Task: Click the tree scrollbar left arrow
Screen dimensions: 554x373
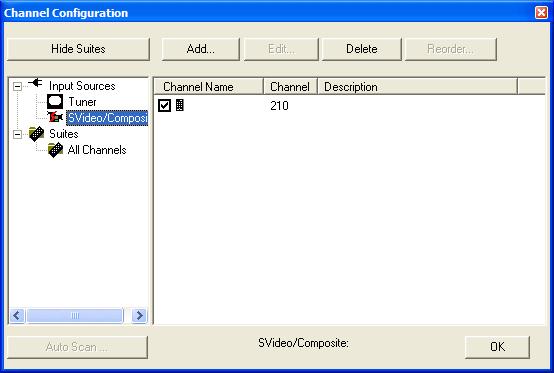Action: (17, 315)
